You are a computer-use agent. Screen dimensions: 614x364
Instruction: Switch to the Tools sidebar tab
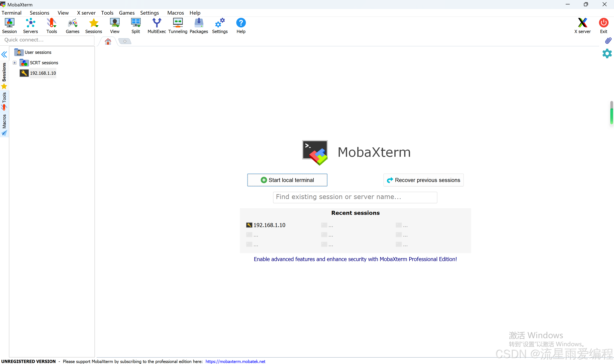coord(4,101)
